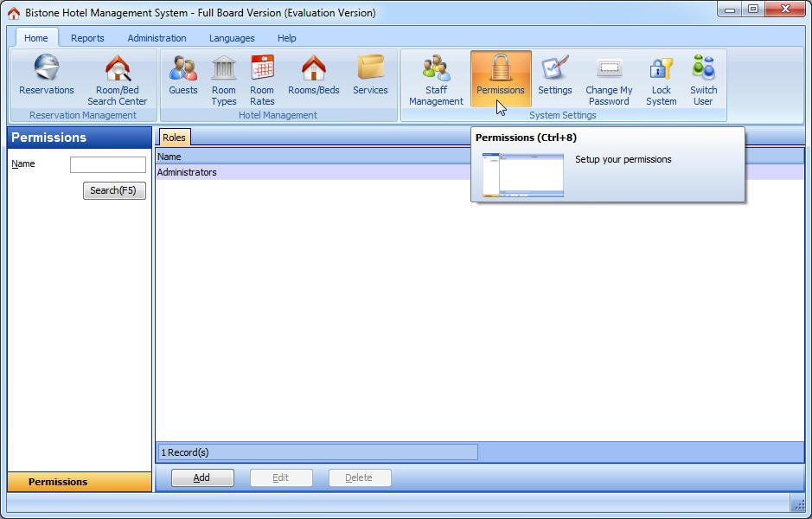Click the Search(F5) button
The width and height of the screenshot is (812, 519).
pos(113,190)
